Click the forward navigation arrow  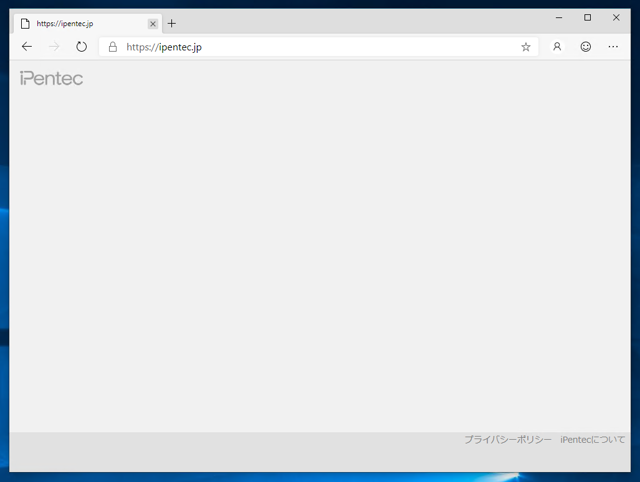pos(54,47)
